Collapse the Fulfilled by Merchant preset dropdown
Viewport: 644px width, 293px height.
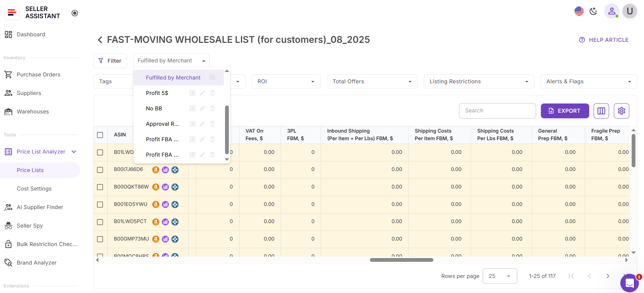tap(171, 61)
